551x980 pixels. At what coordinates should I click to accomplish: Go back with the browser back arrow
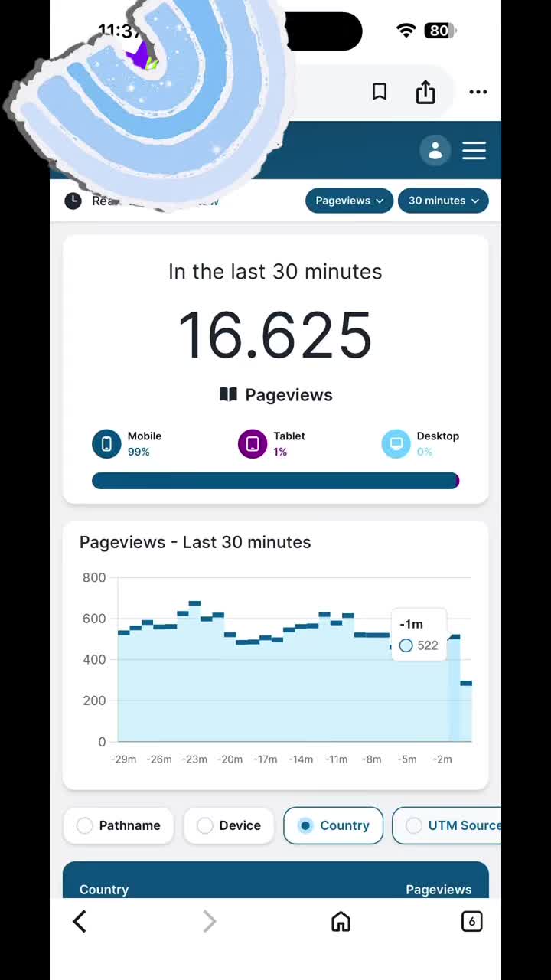pos(80,921)
